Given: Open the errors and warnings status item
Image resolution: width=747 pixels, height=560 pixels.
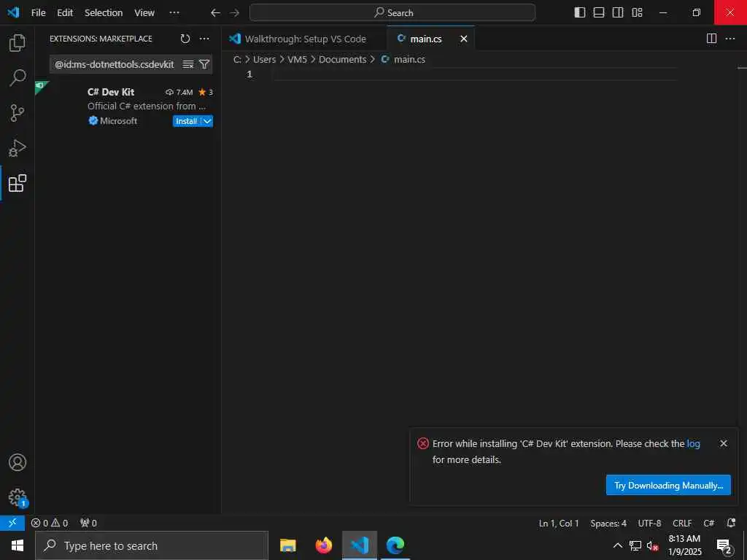Looking at the screenshot, I should [x=50, y=523].
